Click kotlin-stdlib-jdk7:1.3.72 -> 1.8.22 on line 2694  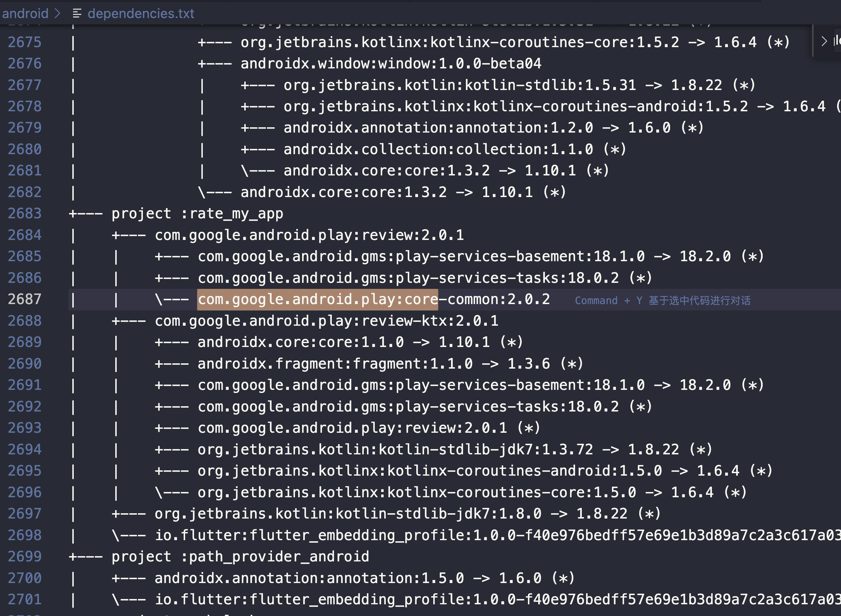(455, 450)
